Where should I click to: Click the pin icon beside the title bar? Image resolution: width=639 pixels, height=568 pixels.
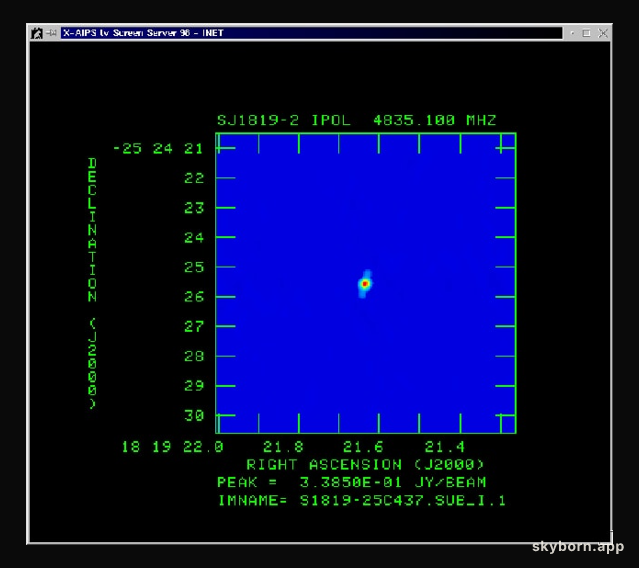pos(52,33)
